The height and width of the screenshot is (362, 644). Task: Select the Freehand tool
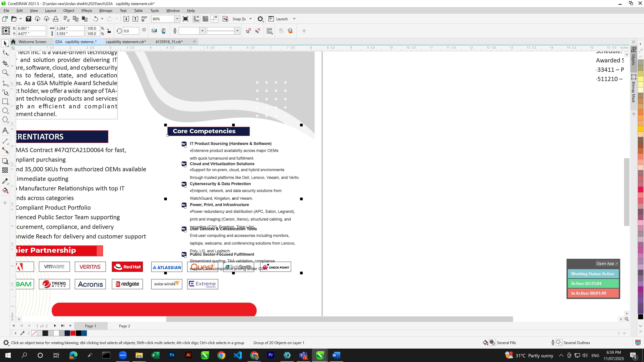pos(5,83)
